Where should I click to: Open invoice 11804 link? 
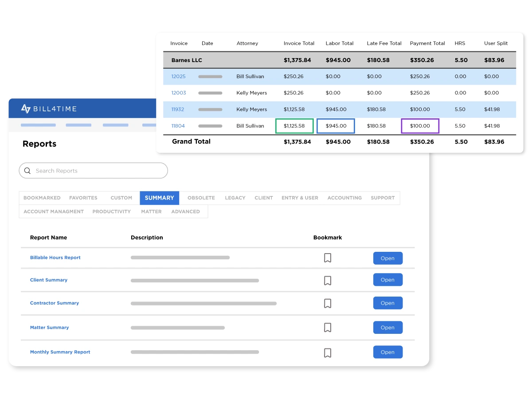(x=178, y=126)
